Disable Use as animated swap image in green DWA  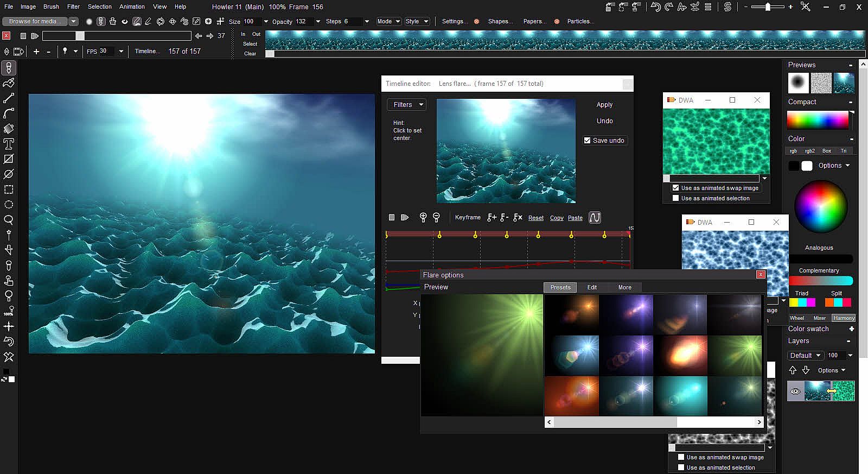click(675, 188)
